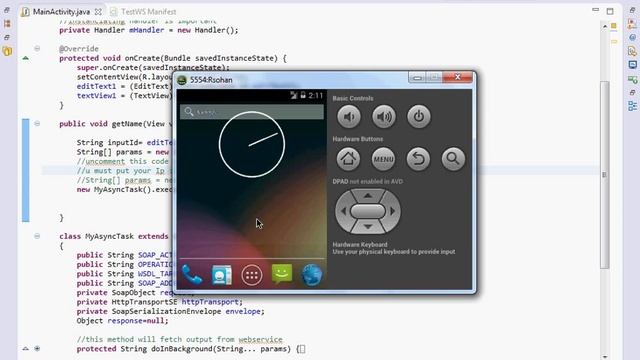Open the Messaging app in the dock
The height and width of the screenshot is (360, 640).
tap(282, 274)
